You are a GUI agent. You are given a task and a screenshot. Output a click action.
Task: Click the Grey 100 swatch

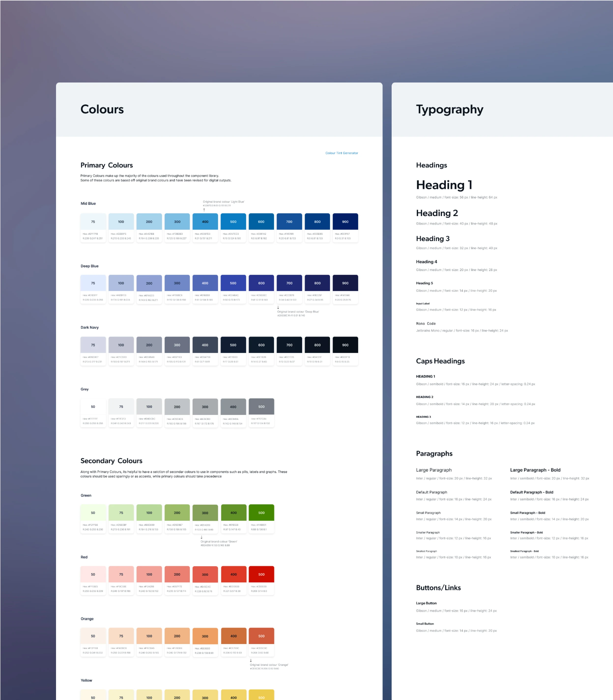(x=149, y=413)
